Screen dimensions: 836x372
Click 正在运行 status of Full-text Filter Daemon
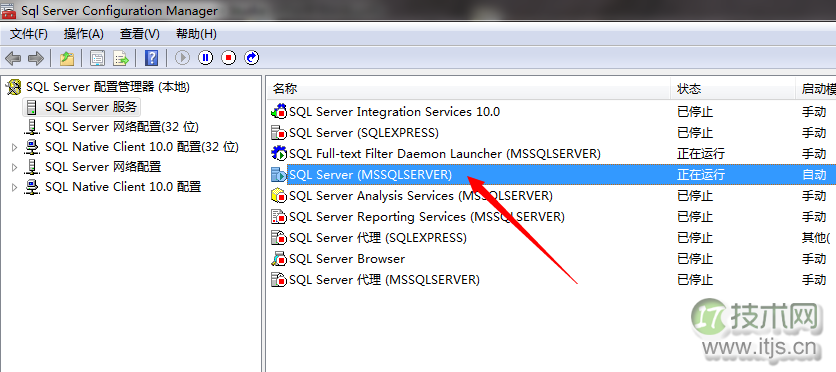coord(701,154)
